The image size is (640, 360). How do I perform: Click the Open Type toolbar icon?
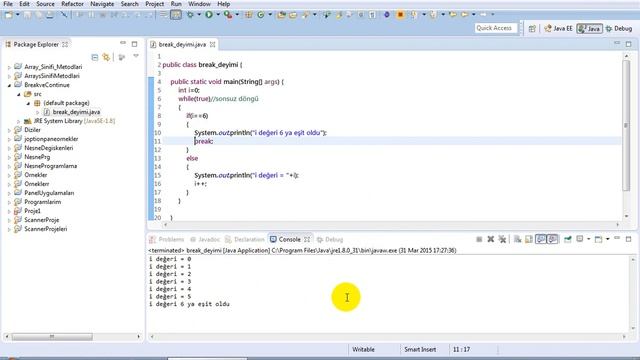tap(282, 15)
